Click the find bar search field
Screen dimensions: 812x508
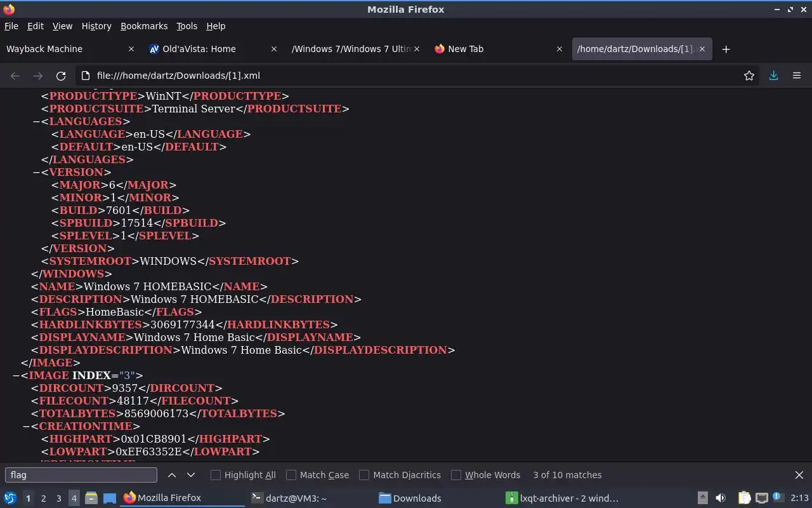coord(81,475)
